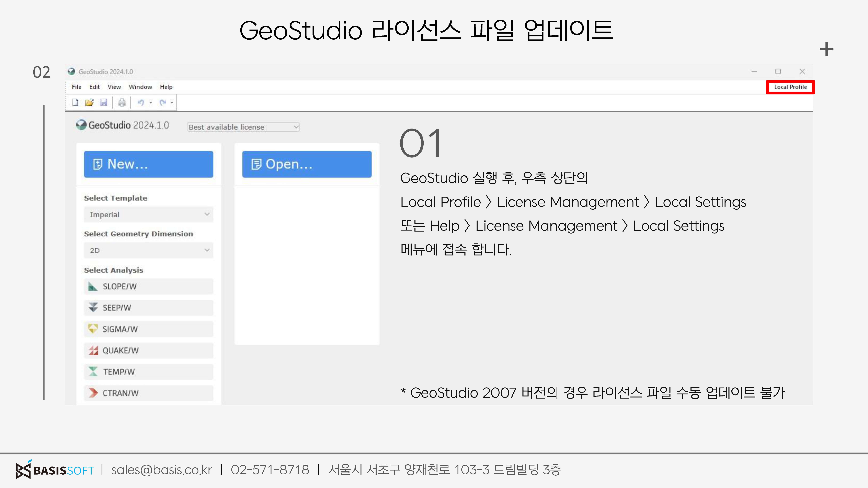Screen dimensions: 868x488
Task: Click the Save disk toolbar icon
Action: pyautogui.click(x=103, y=102)
